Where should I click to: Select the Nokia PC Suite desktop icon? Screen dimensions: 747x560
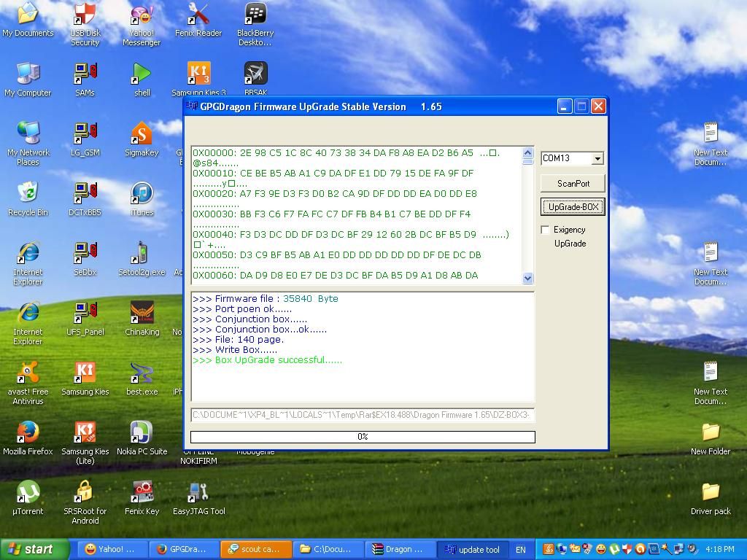[142, 438]
